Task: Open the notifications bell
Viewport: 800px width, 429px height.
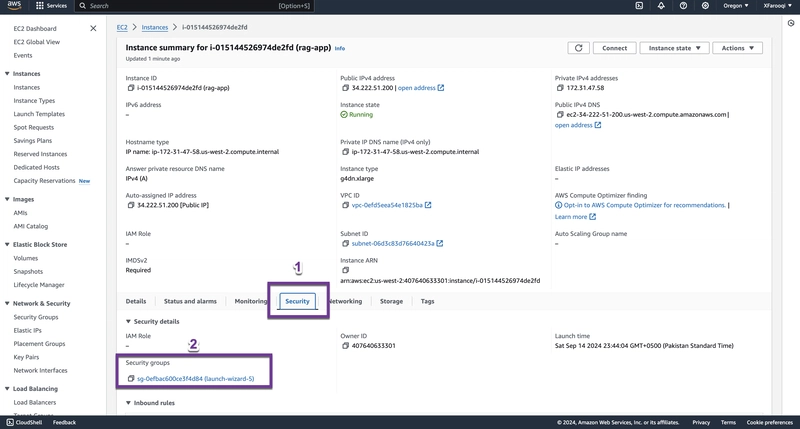Action: (661, 6)
